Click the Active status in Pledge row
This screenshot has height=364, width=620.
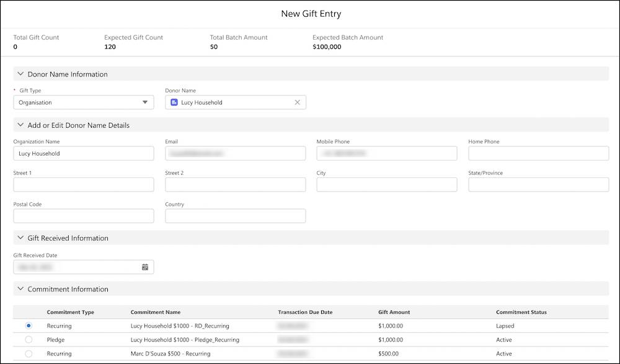point(503,340)
